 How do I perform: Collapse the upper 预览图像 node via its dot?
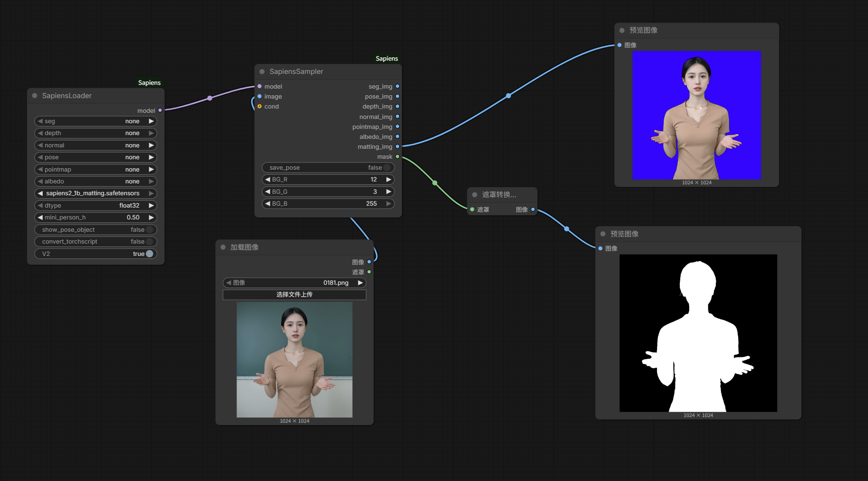coord(622,30)
